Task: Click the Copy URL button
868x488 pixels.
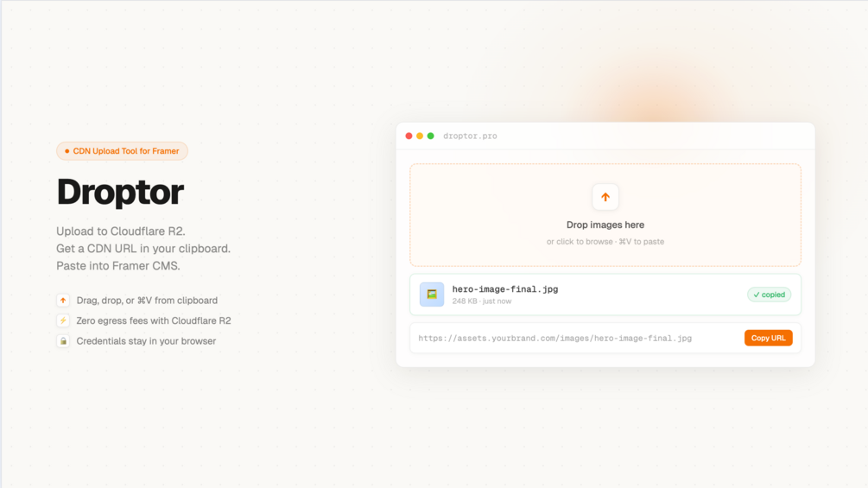Action: click(768, 338)
